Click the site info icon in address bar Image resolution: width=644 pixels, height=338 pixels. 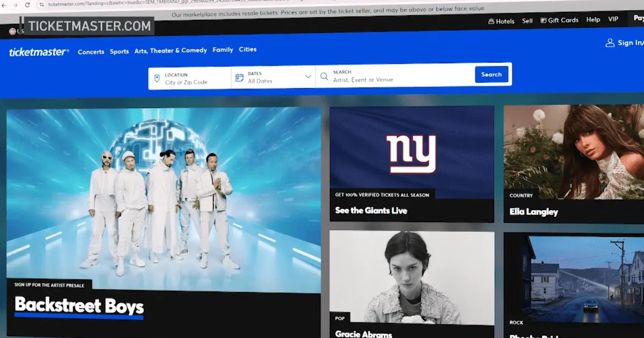pos(41,4)
